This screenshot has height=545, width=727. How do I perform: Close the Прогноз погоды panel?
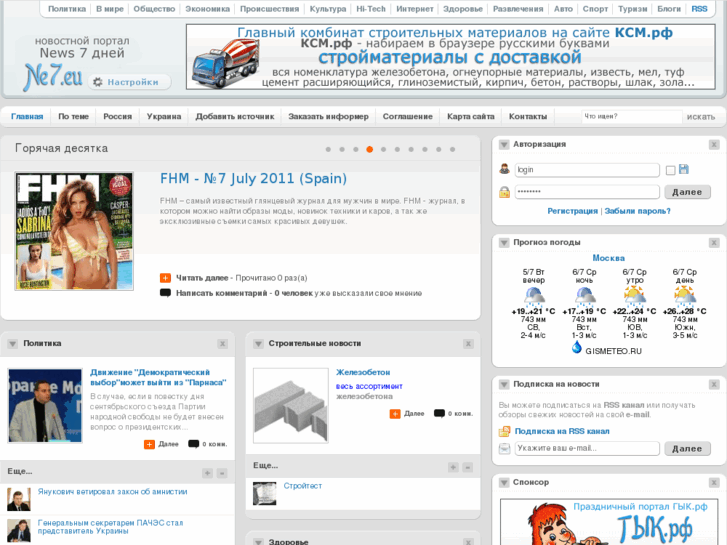[714, 243]
